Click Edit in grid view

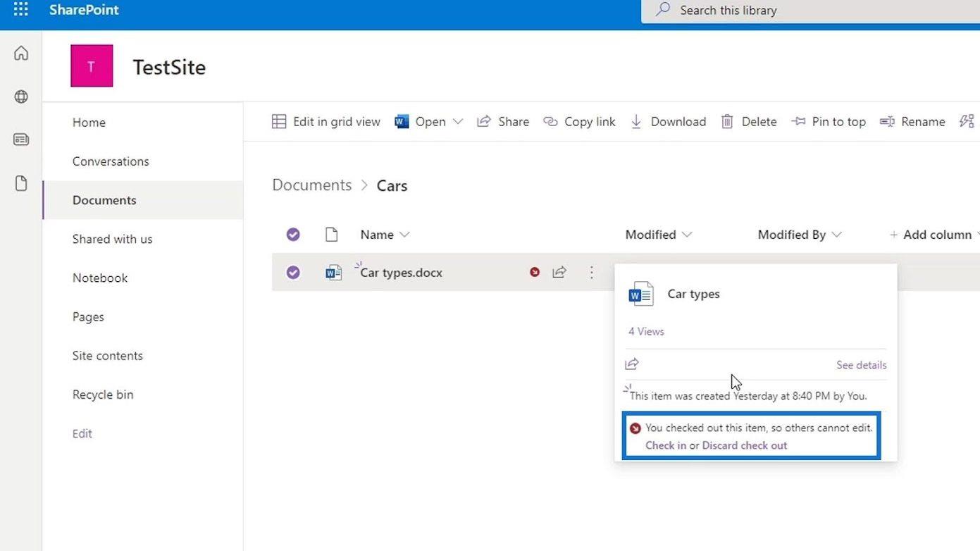pos(326,122)
